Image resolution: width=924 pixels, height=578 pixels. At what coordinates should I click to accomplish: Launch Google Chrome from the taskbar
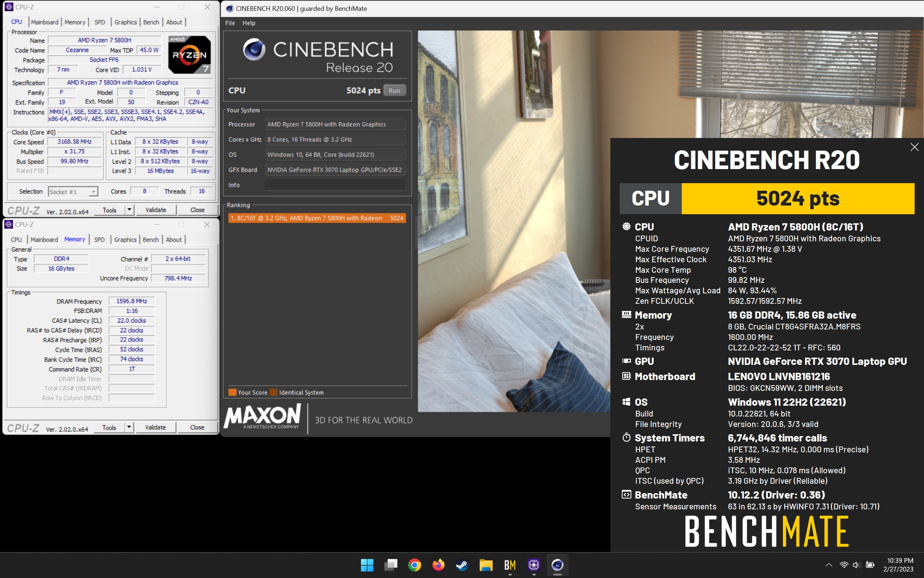415,565
